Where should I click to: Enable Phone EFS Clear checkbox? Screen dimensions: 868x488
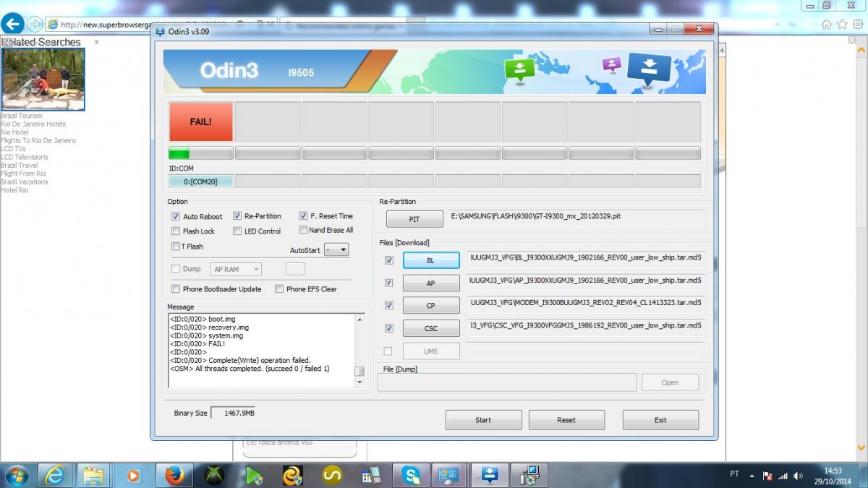coord(279,289)
